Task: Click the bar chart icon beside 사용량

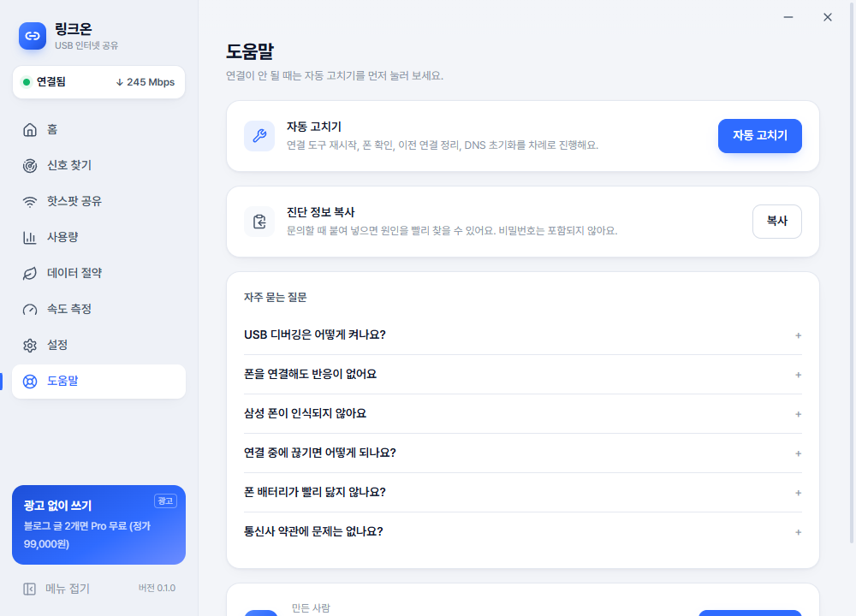Action: [x=30, y=237]
